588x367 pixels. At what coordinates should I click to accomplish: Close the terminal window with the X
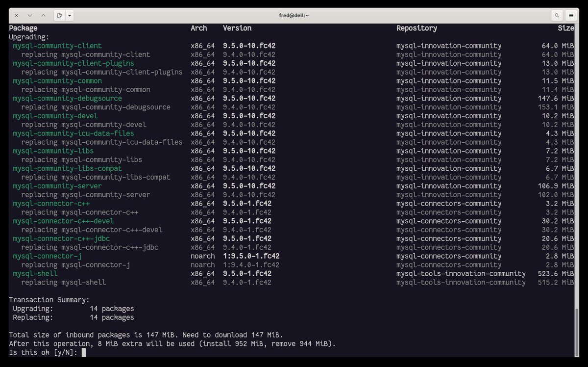(x=16, y=16)
